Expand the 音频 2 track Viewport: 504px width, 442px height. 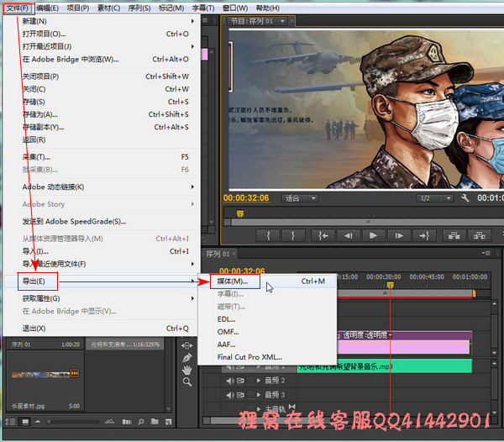[259, 381]
